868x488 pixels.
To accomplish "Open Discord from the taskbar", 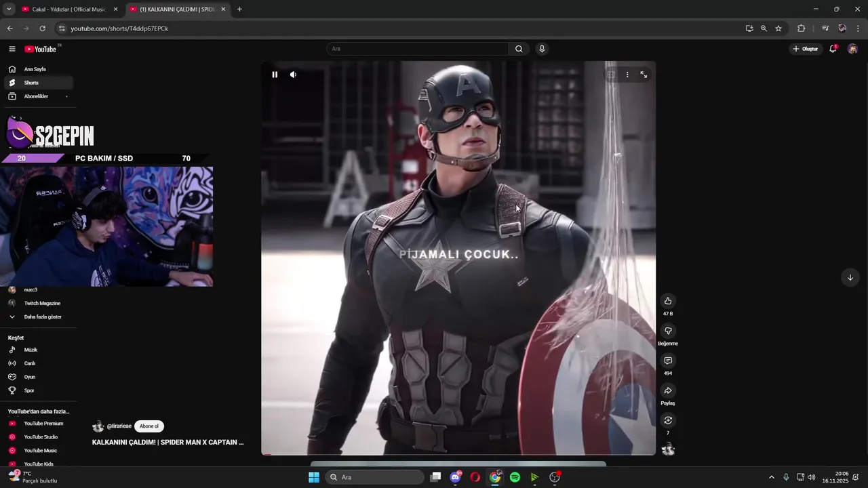I will (456, 477).
